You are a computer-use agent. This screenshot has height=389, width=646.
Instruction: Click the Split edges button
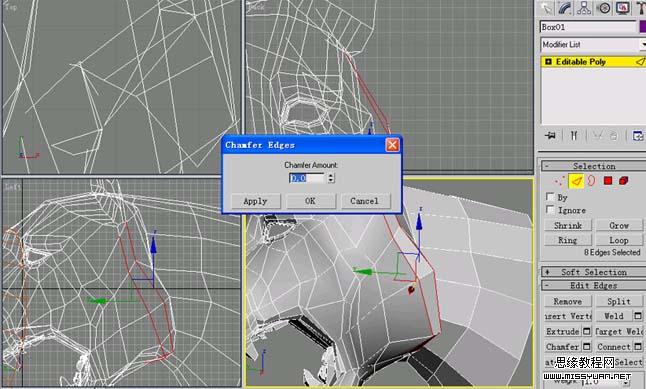tap(619, 301)
